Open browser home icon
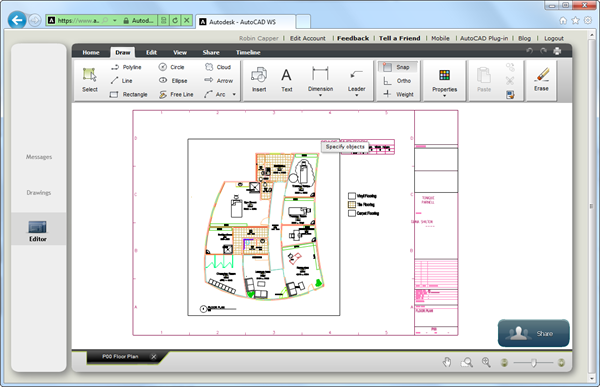The image size is (600, 387). click(x=563, y=21)
